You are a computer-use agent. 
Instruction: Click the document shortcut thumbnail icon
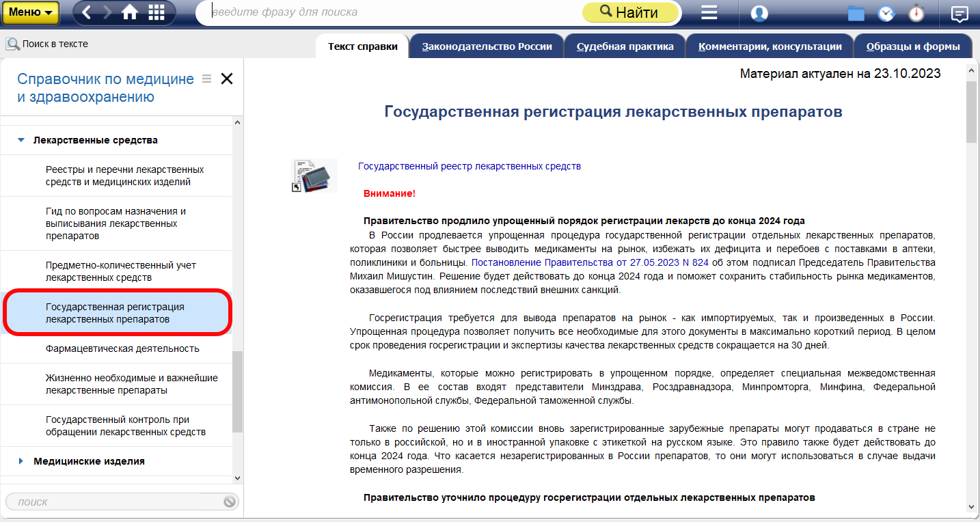pyautogui.click(x=314, y=176)
